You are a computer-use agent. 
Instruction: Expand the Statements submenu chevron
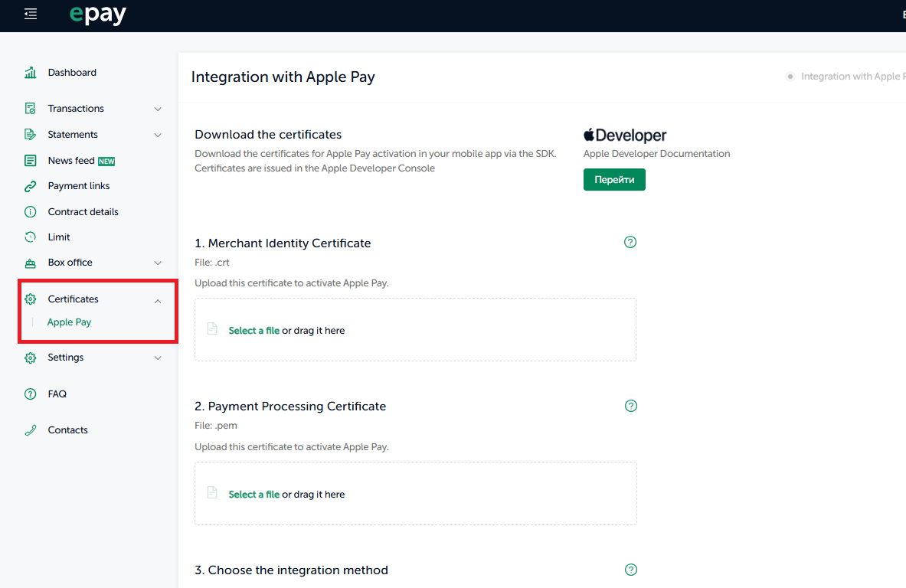click(x=158, y=135)
